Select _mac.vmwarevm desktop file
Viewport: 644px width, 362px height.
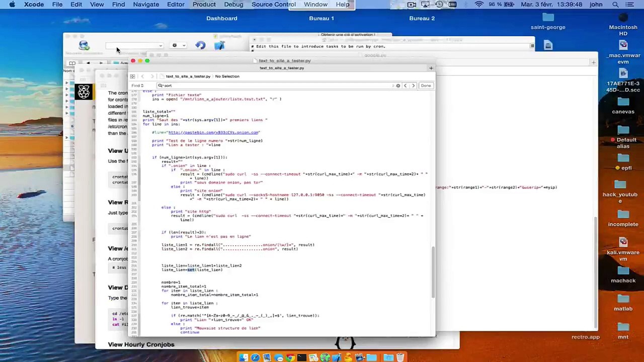point(623,52)
